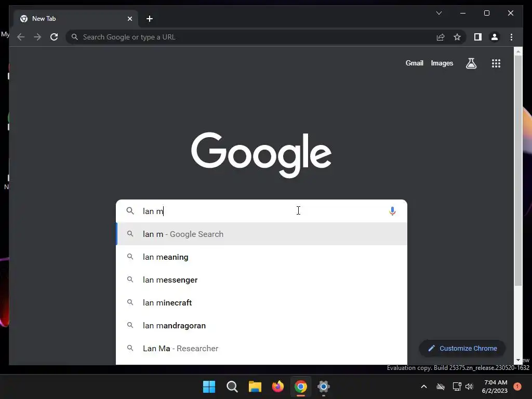Open Gmail link

[x=414, y=63]
